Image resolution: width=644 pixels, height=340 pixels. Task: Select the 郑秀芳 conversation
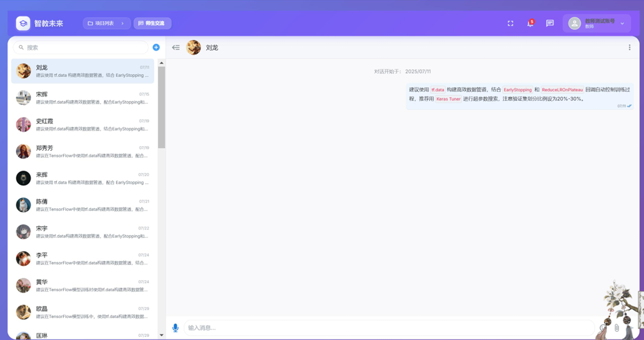82,151
